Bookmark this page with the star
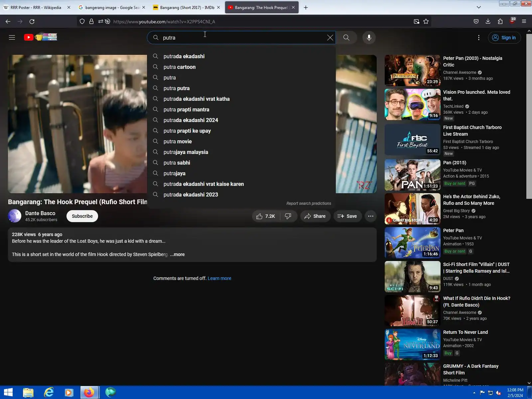The height and width of the screenshot is (399, 532). tap(426, 22)
